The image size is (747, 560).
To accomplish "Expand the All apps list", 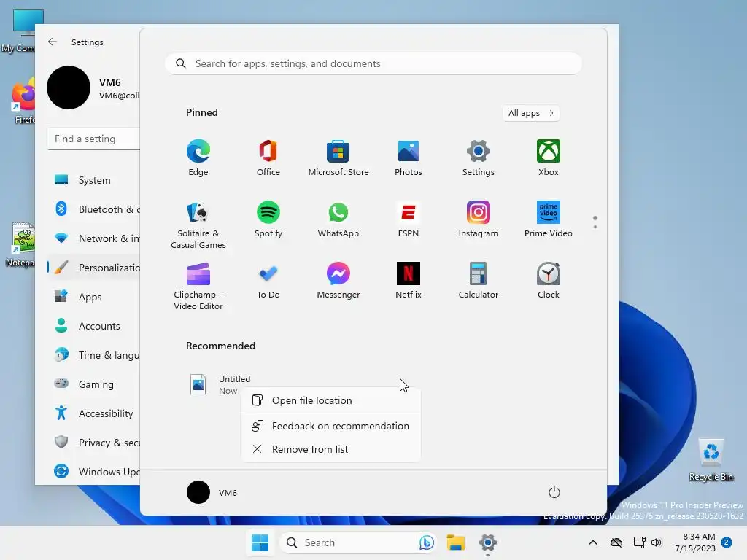I will 531,113.
